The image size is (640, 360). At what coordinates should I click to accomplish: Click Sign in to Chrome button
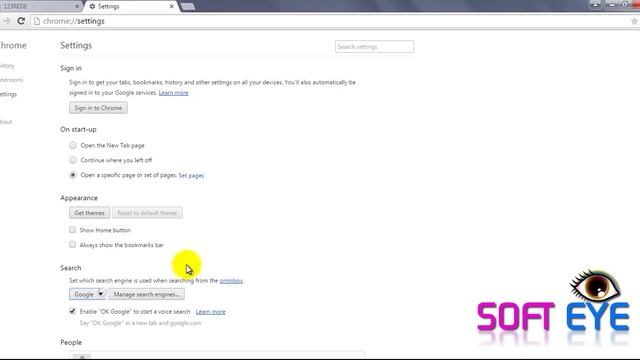click(98, 108)
